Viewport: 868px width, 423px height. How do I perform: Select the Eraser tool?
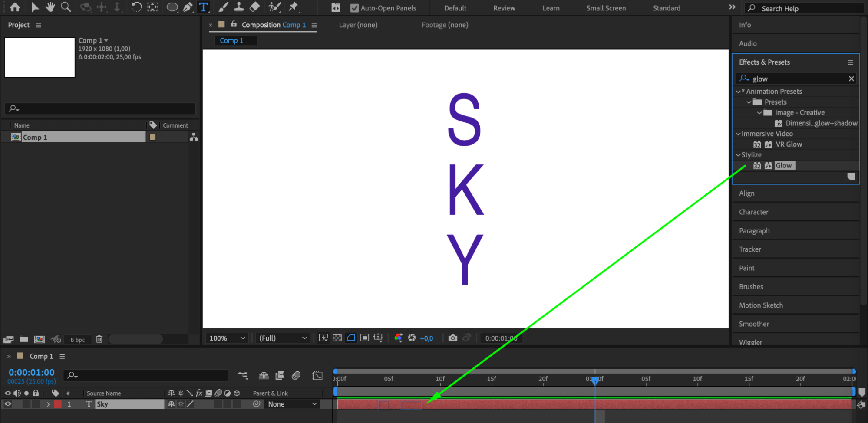click(255, 7)
